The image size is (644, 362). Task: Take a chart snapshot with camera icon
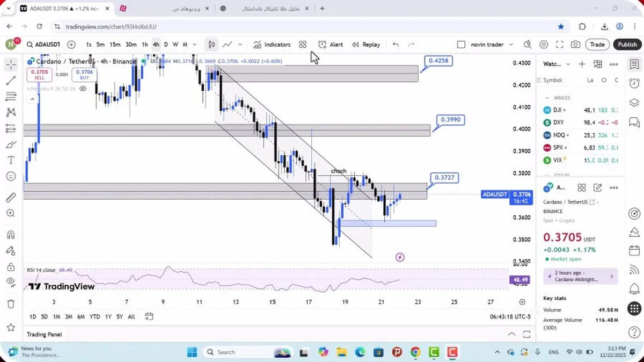[x=575, y=45]
